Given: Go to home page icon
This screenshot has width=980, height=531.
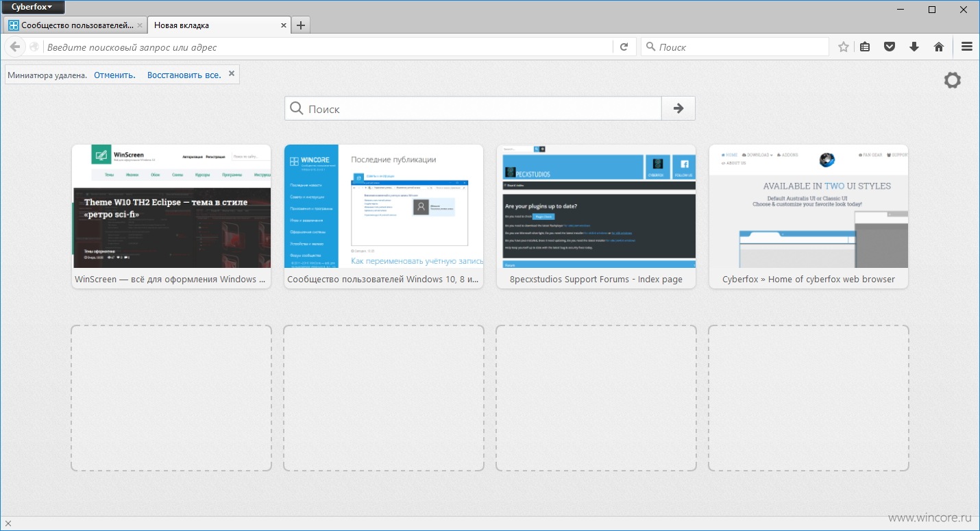Looking at the screenshot, I should [939, 47].
